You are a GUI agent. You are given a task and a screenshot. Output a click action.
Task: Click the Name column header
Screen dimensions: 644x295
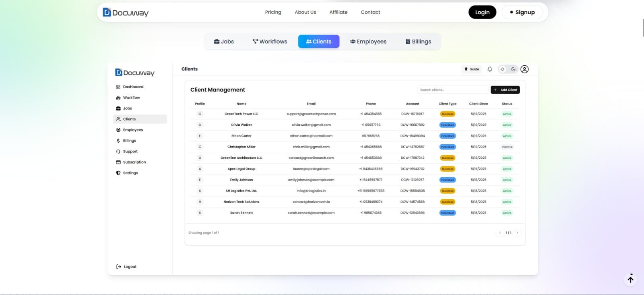coord(242,104)
